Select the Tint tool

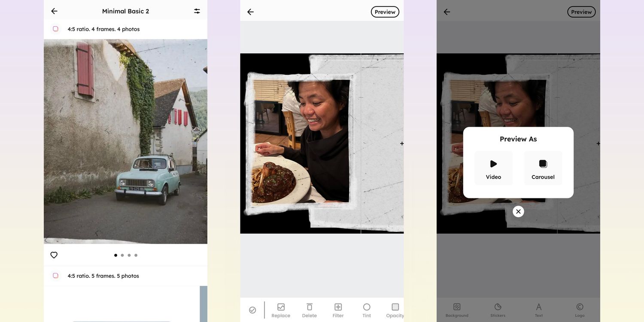click(x=367, y=310)
